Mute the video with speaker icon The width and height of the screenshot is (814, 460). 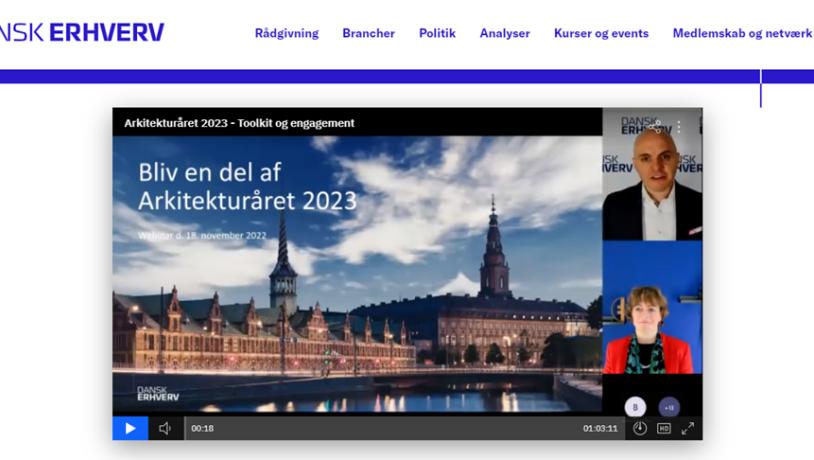pyautogui.click(x=165, y=428)
